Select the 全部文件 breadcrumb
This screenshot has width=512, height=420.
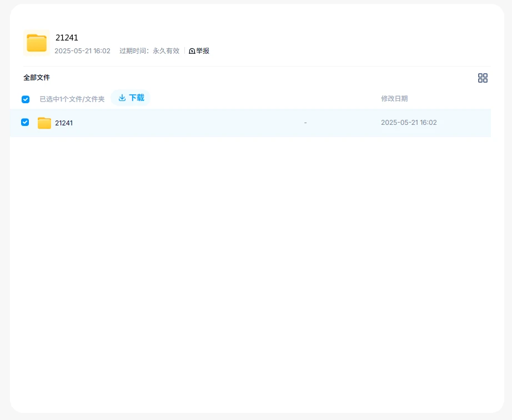point(37,78)
